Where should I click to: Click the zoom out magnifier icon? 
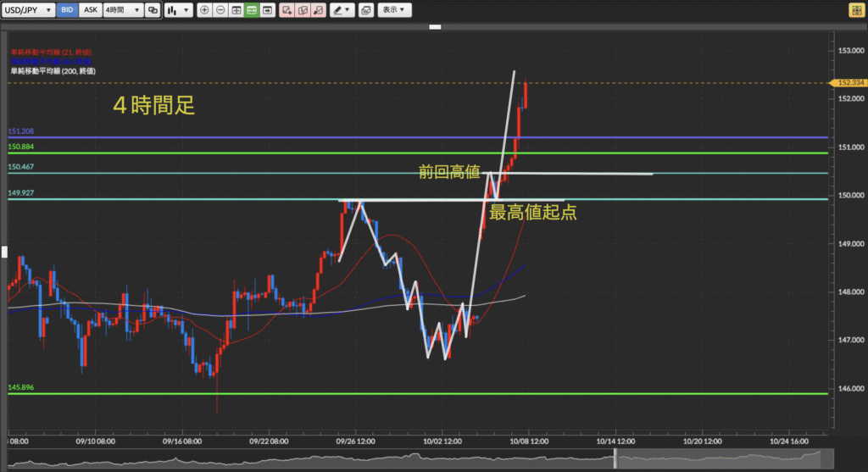tap(220, 10)
